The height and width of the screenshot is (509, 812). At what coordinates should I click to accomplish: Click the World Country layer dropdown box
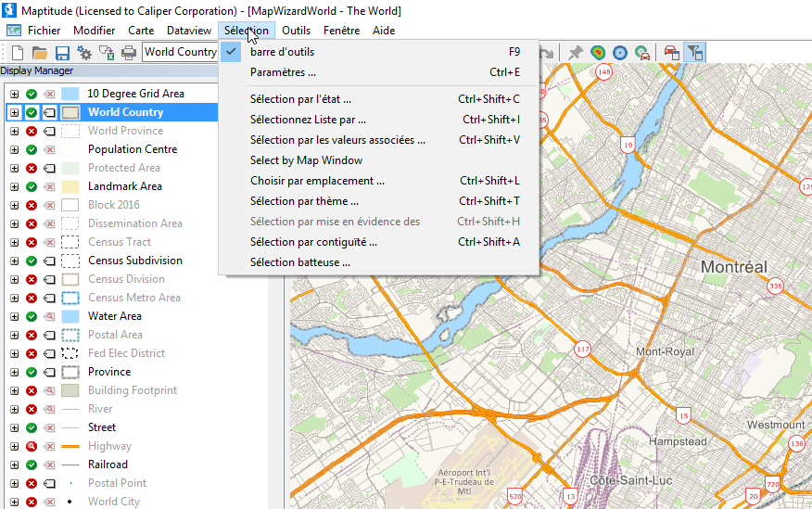coord(180,52)
